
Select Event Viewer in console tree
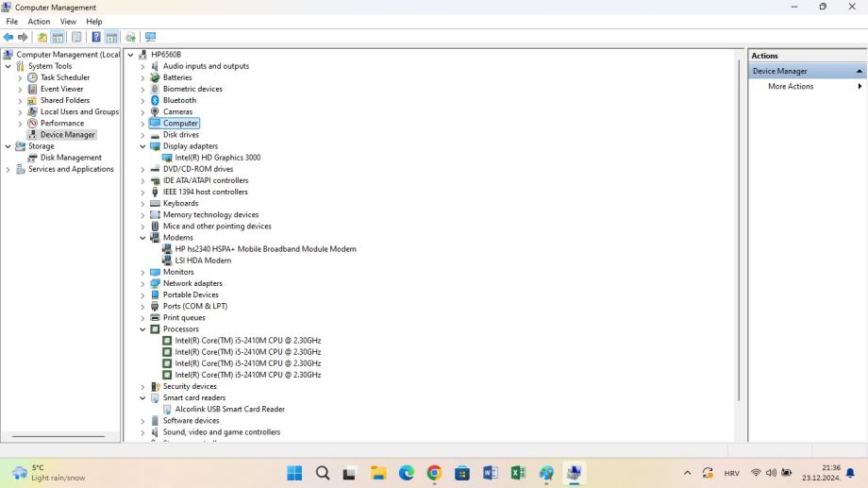coord(61,89)
